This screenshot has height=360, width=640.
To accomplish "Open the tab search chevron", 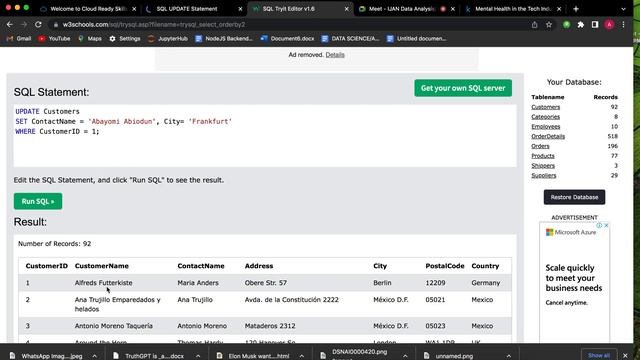I will 623,9.
